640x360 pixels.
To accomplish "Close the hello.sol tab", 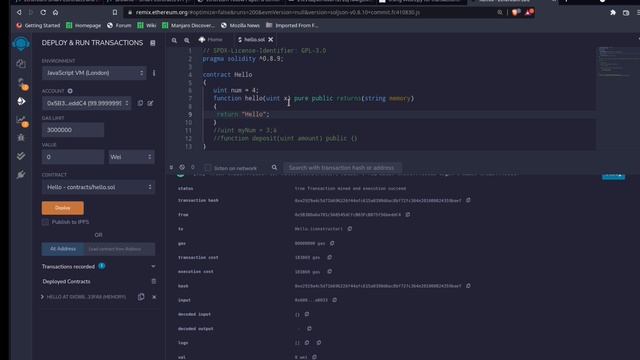I will (x=271, y=40).
